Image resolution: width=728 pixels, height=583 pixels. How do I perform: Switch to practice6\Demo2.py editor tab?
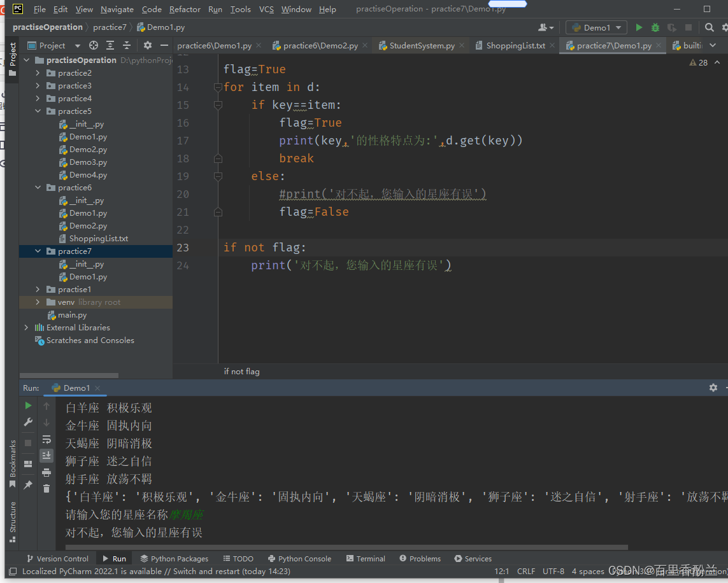pos(320,45)
